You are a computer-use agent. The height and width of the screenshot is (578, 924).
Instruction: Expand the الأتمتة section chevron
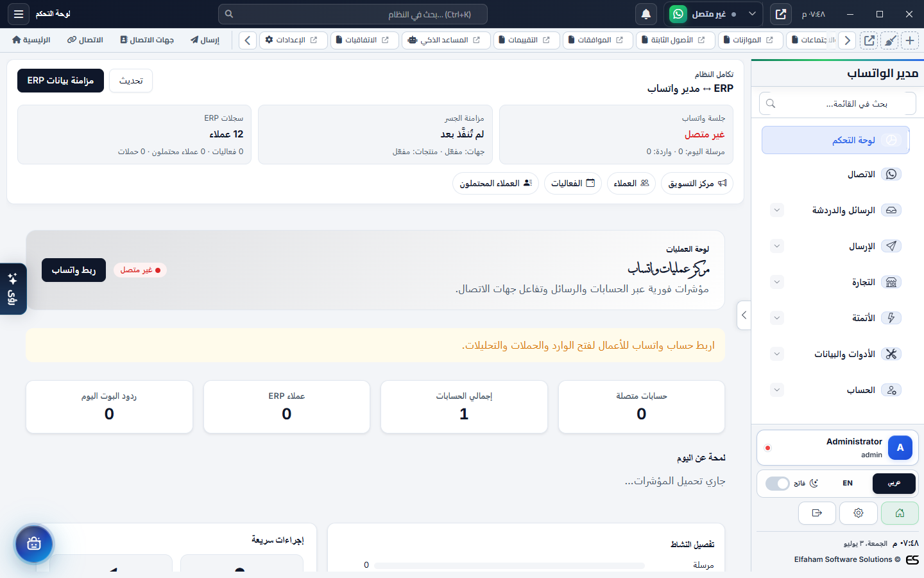pos(777,318)
